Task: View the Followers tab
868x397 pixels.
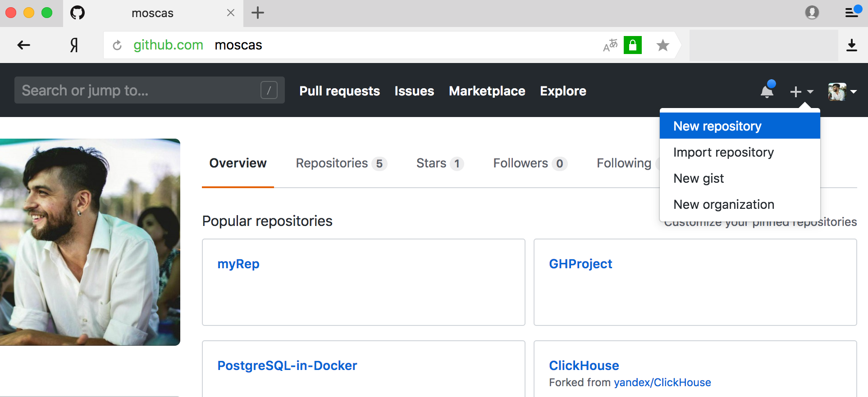Action: (x=530, y=163)
